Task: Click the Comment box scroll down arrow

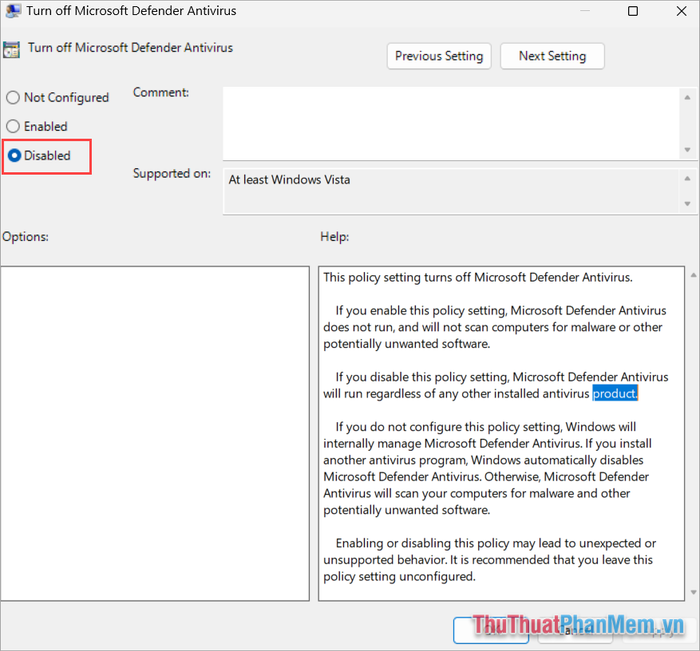Action: [x=687, y=149]
